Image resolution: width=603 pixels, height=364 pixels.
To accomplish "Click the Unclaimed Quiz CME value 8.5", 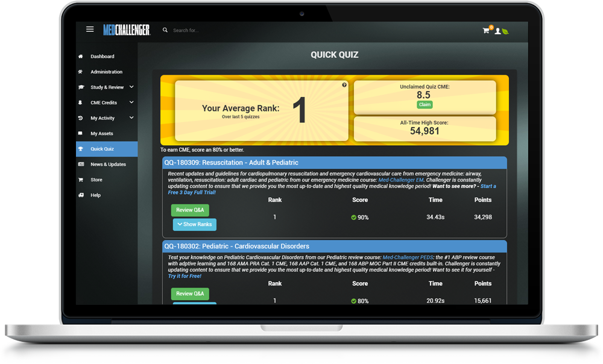I will [x=423, y=95].
